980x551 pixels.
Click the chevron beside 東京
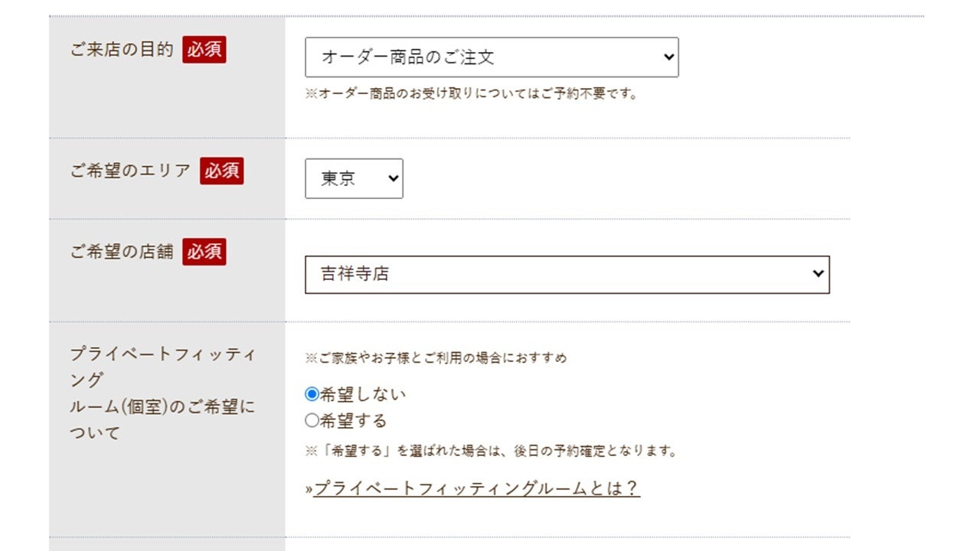tap(394, 178)
